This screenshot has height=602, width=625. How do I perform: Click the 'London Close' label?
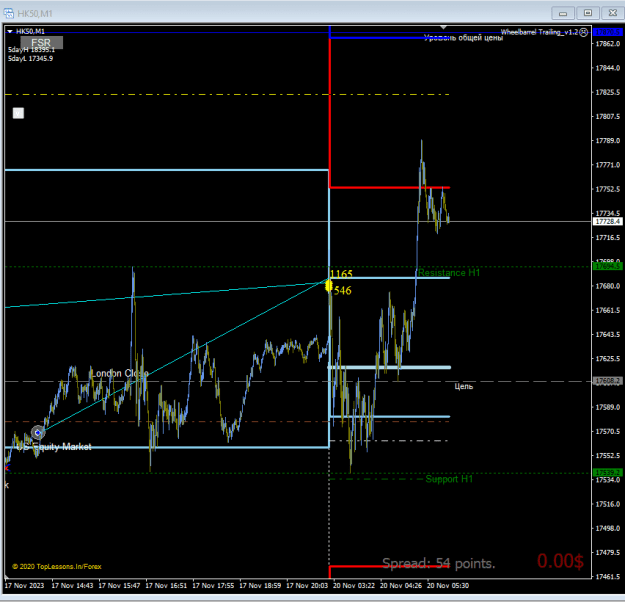[120, 374]
